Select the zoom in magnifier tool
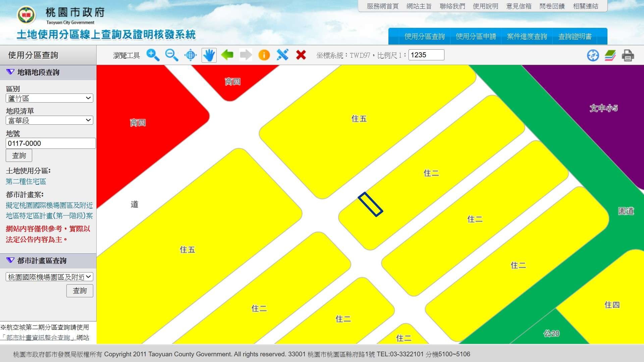This screenshot has height=362, width=644. 153,55
